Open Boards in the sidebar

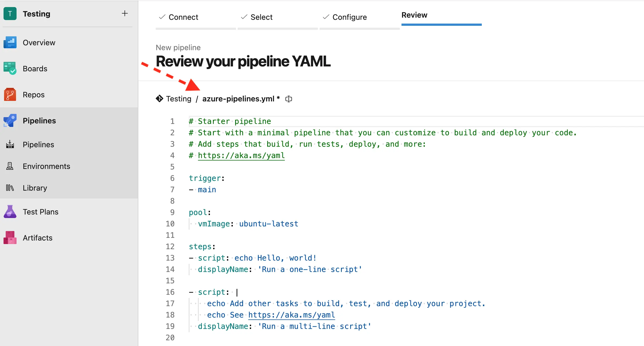[x=35, y=69]
